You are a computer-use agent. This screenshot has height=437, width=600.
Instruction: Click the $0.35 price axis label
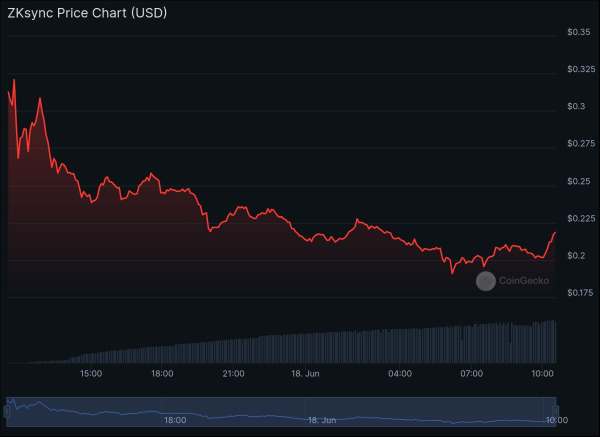pyautogui.click(x=579, y=32)
